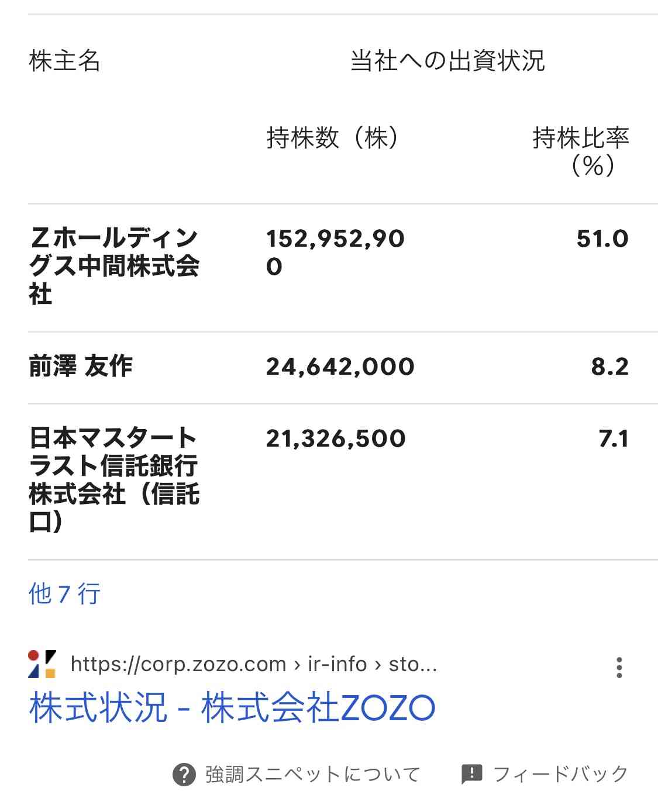Screen dimensions: 658x812
Task: Click the 21,326,500 share count
Action: coord(336,438)
